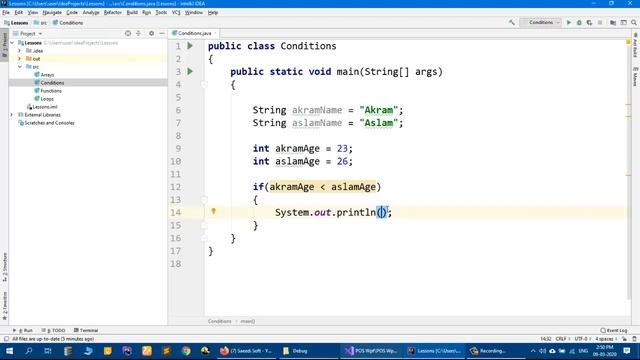Open Search Everywhere magnifier icon

634,22
